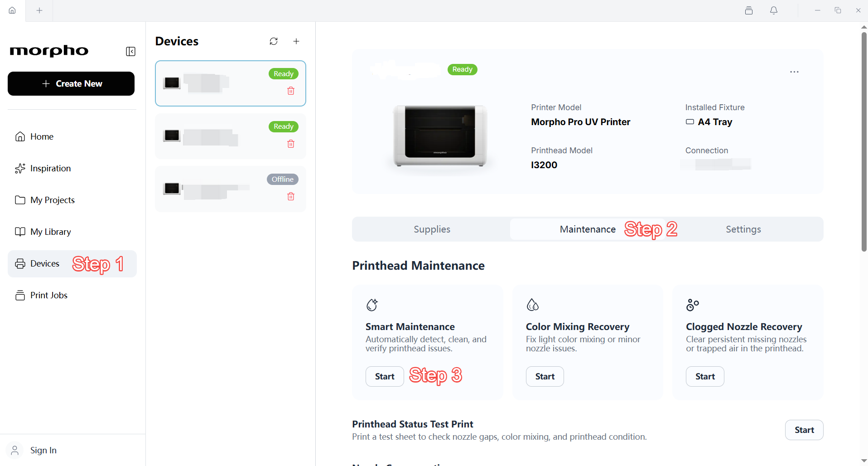Start Clogged Nozzle Recovery

[705, 377]
